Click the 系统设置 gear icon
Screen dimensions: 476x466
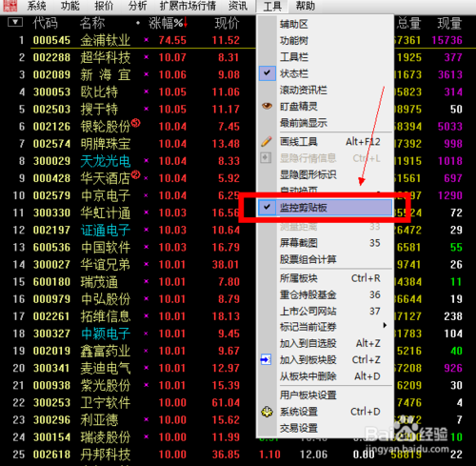pos(267,412)
